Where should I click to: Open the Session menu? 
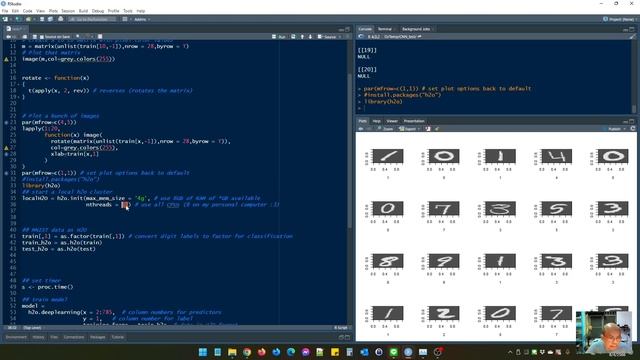(x=68, y=11)
